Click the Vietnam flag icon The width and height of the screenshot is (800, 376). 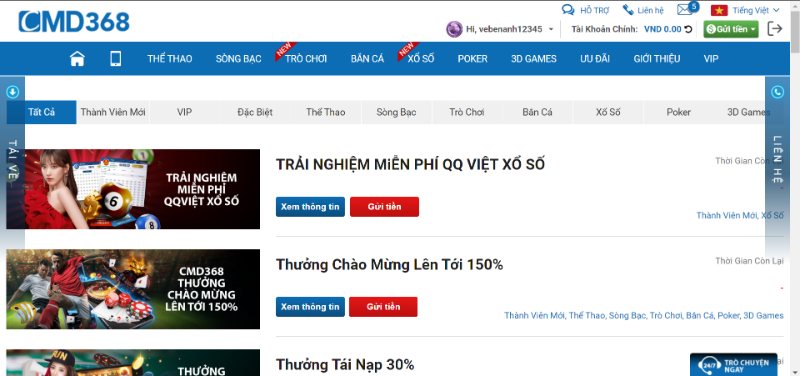tap(719, 10)
